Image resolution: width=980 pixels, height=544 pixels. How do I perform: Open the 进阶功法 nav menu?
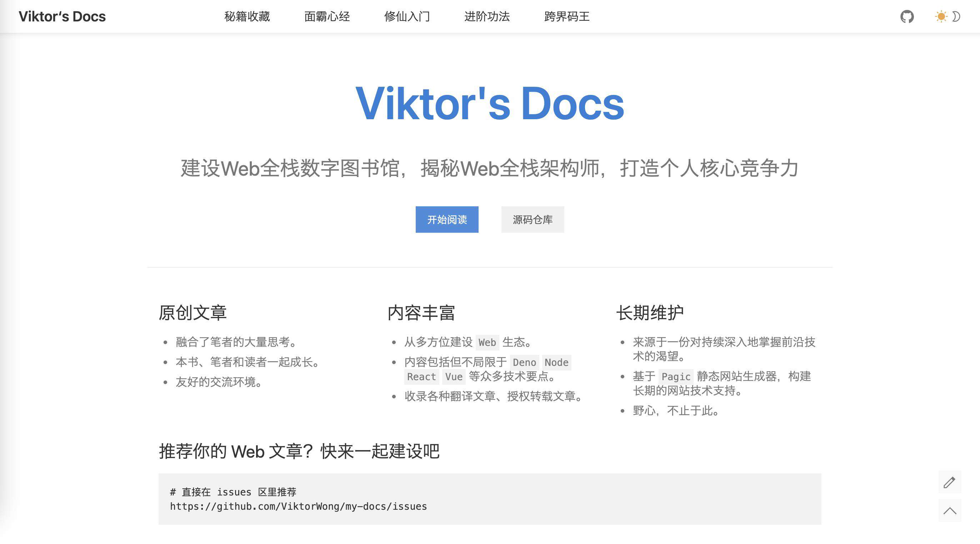click(x=487, y=16)
